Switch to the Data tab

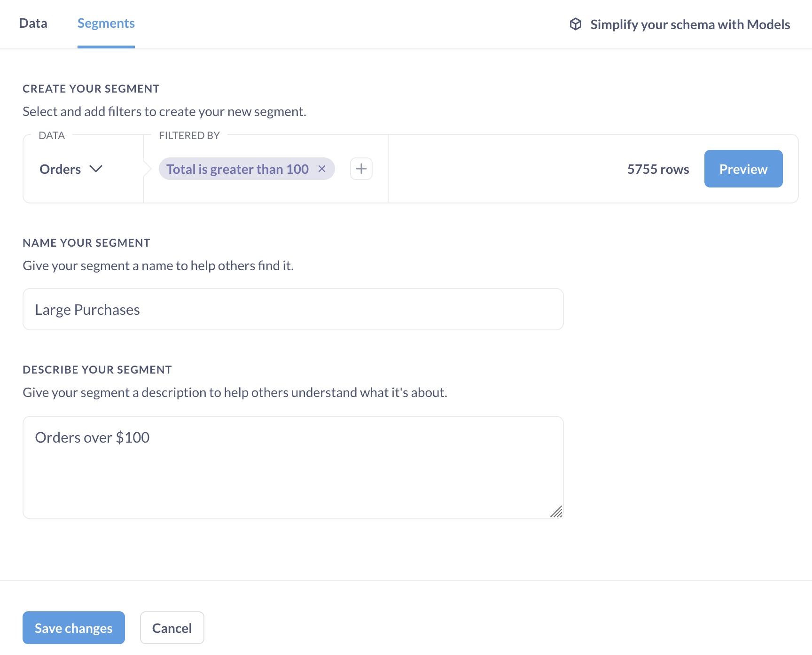tap(33, 23)
